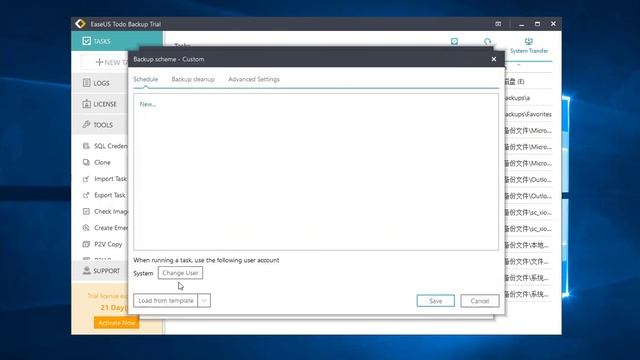Switch to the Schedule tab
640x360 pixels.
[x=145, y=79]
